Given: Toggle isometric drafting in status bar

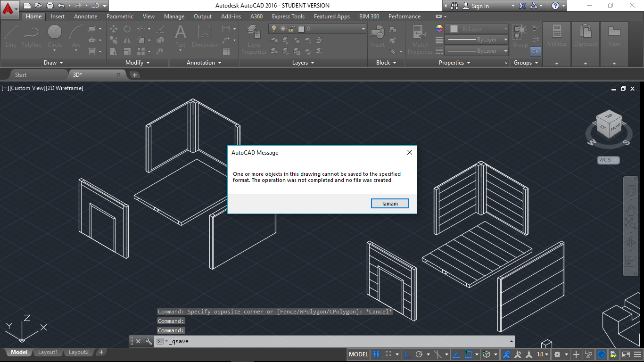Looking at the screenshot, I should click(438, 354).
